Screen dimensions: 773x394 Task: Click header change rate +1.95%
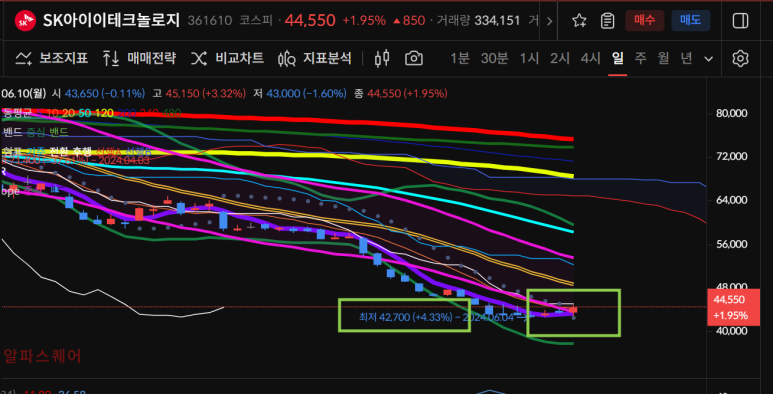(x=364, y=21)
